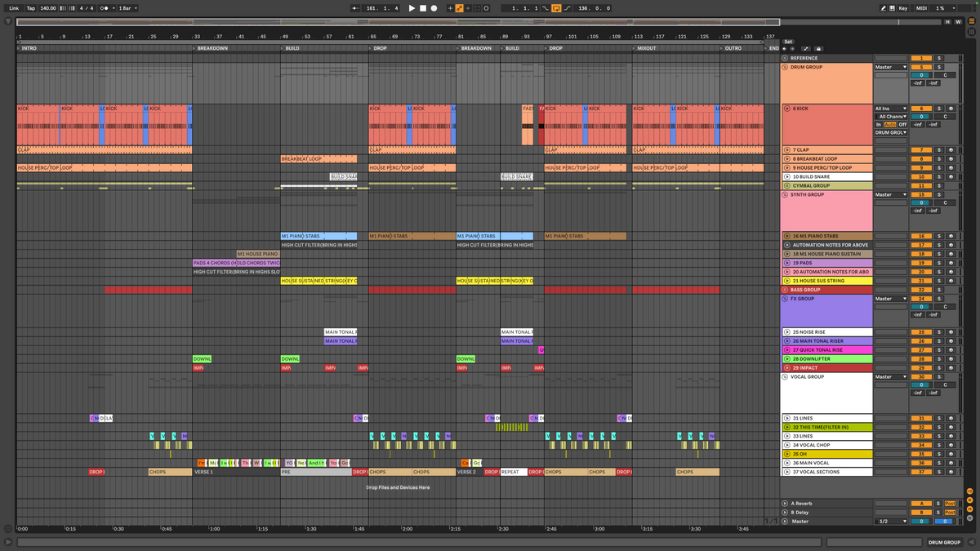Show the I/O section toggle
980x551 pixels.
point(969,491)
